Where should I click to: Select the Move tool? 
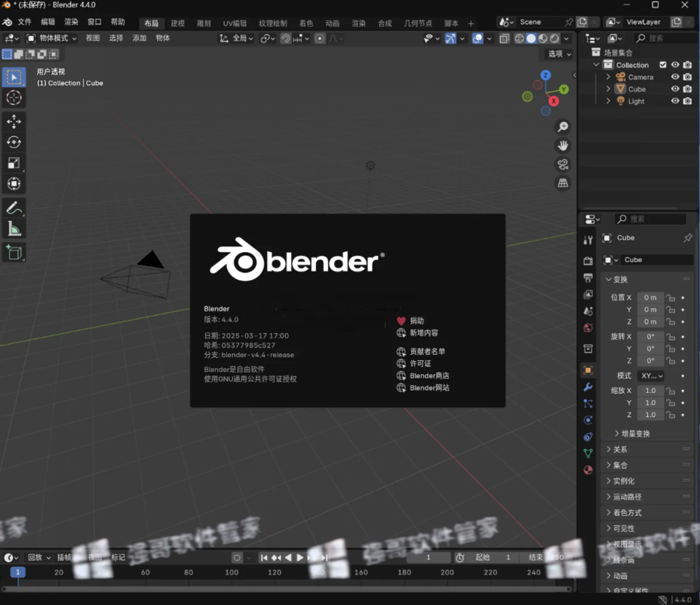point(14,122)
